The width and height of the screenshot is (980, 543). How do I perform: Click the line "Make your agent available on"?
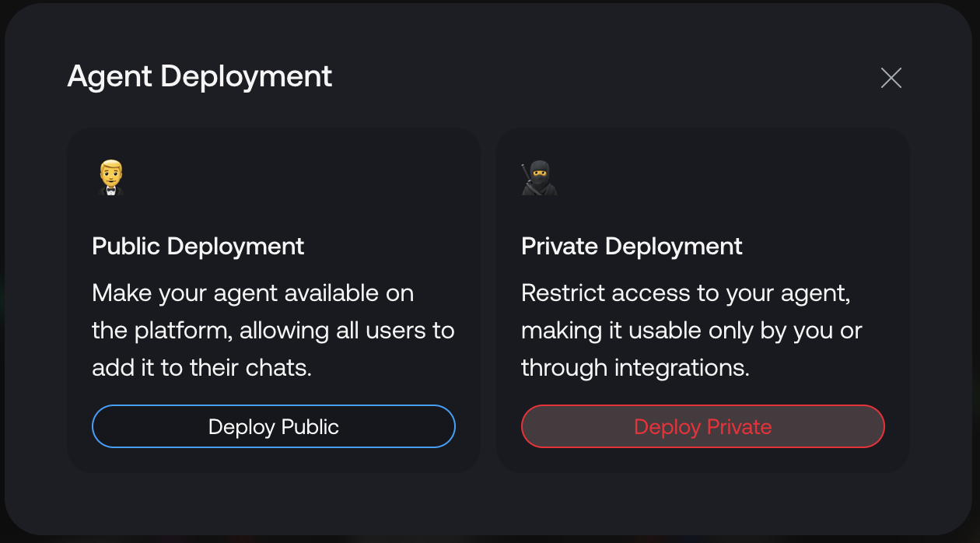[x=253, y=293]
